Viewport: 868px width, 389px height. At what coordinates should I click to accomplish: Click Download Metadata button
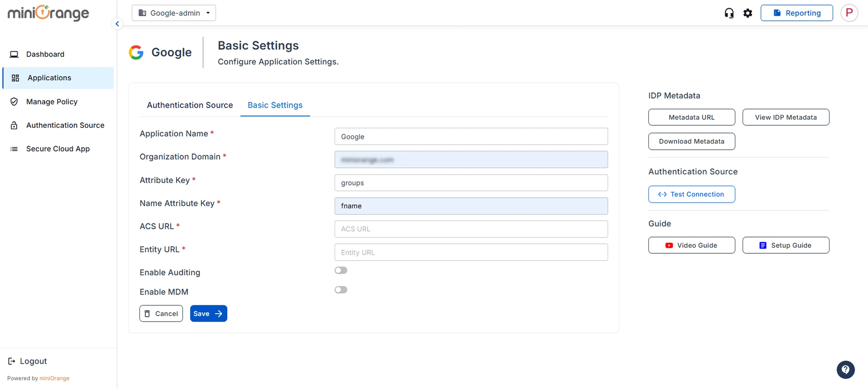[691, 141]
